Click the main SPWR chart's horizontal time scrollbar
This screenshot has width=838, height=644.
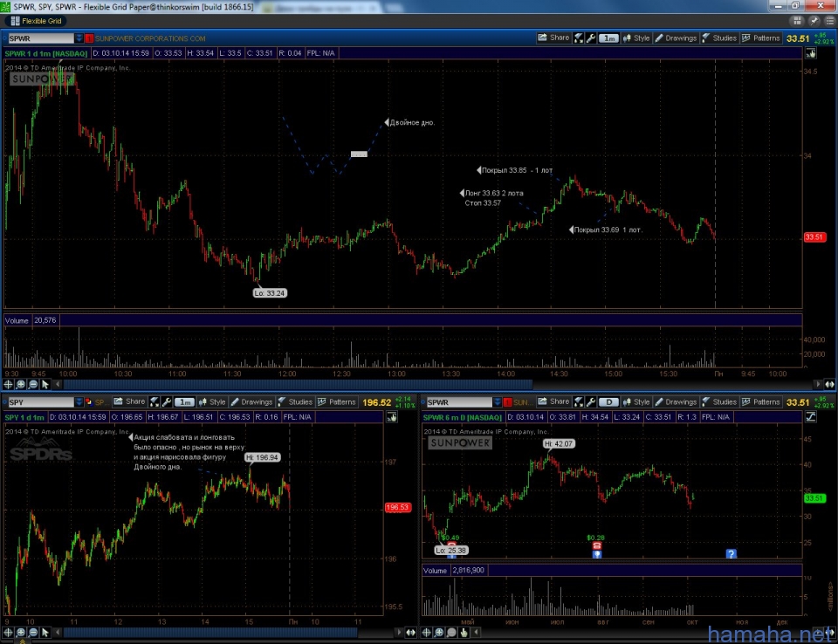click(x=298, y=384)
